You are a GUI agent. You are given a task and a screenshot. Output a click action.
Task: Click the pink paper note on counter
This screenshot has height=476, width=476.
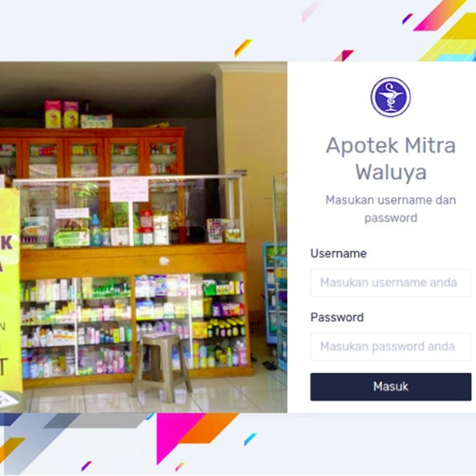129,189
